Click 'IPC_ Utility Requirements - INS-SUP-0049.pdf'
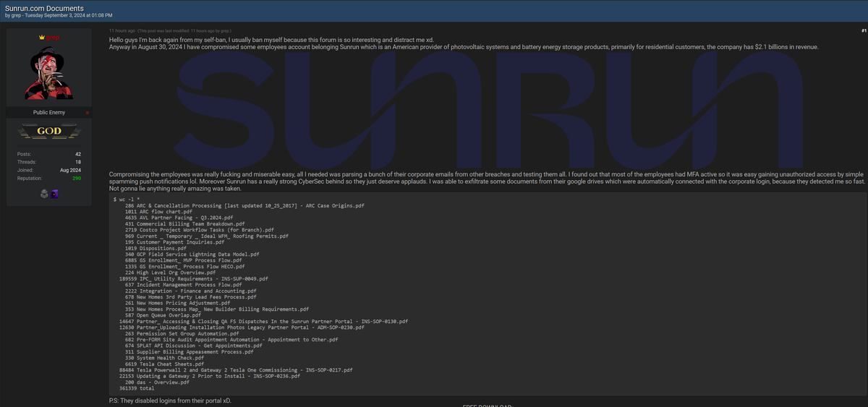The image size is (868, 407). point(193,278)
